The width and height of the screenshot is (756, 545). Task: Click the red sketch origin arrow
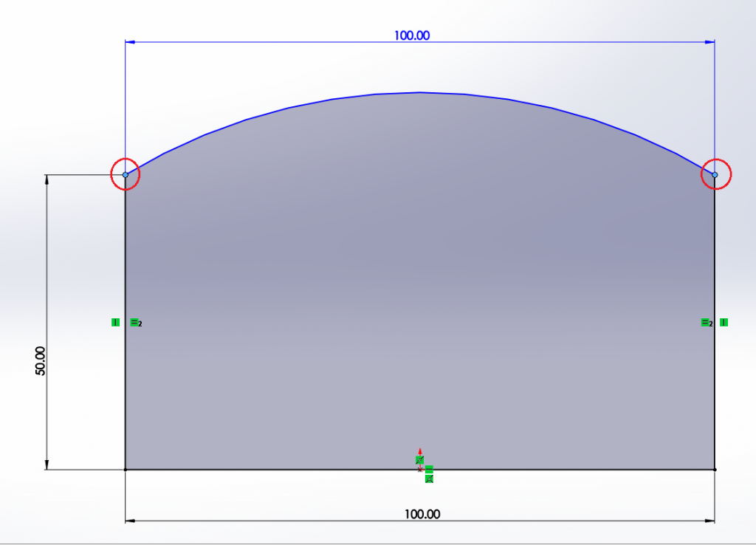pyautogui.click(x=419, y=450)
